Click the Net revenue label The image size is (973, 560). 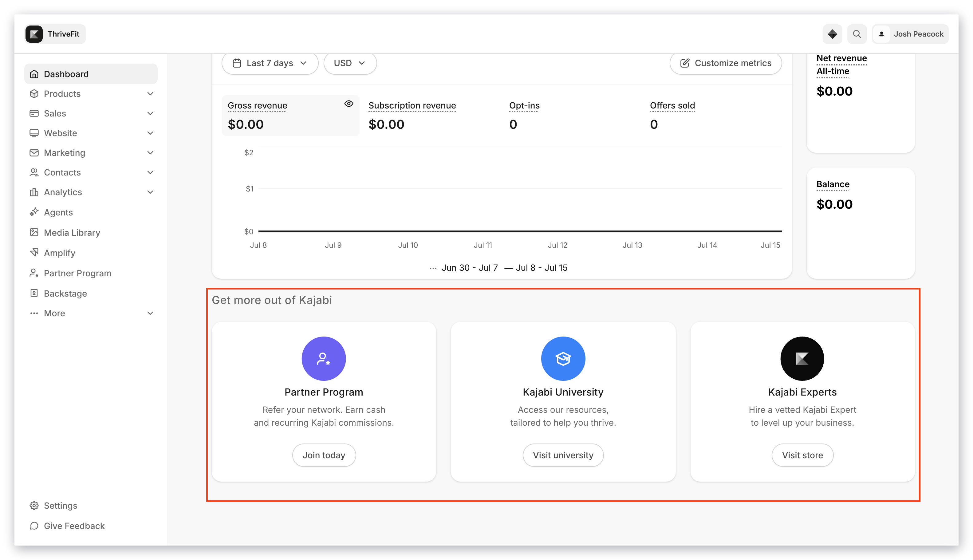point(841,58)
